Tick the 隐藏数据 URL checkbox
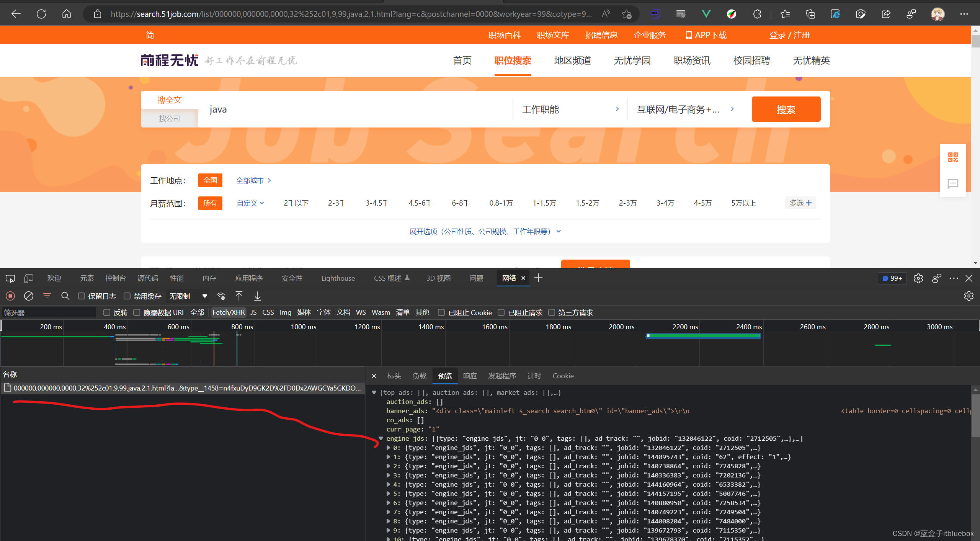980x541 pixels. click(137, 312)
